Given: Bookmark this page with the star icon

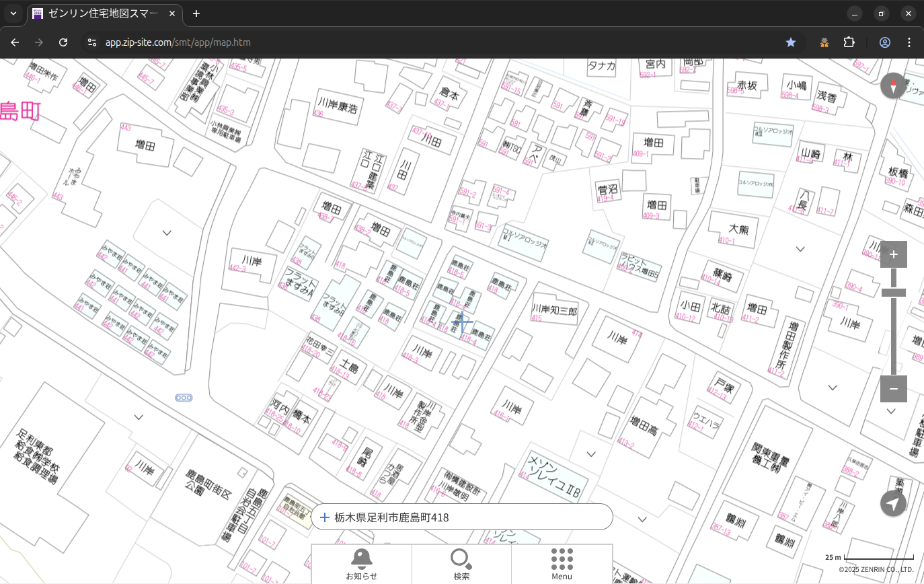Looking at the screenshot, I should (x=791, y=42).
